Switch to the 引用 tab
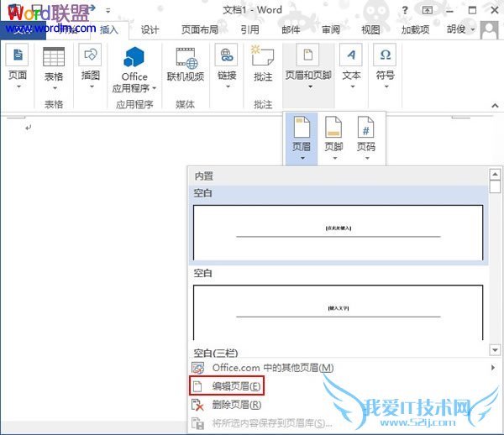Screen dimensions: 504x435 249,30
